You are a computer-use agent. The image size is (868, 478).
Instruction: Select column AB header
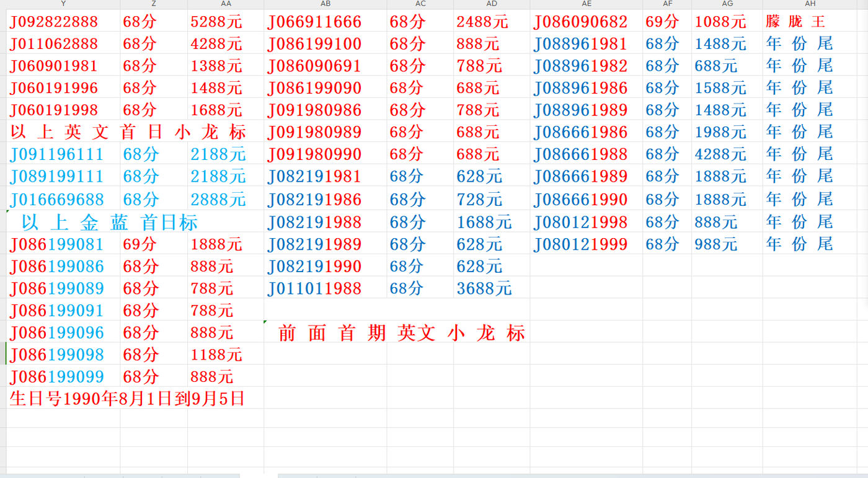(x=325, y=4)
